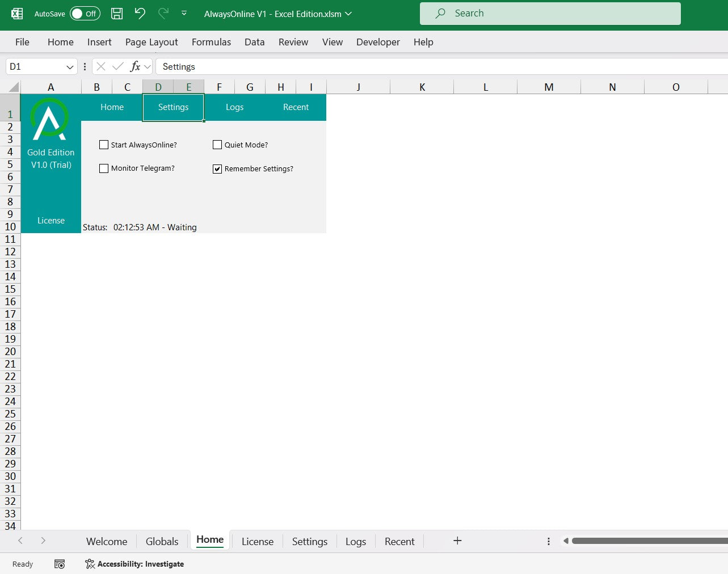The height and width of the screenshot is (574, 728).
Task: Click the Logs button in teal navigation bar
Action: pyautogui.click(x=234, y=107)
